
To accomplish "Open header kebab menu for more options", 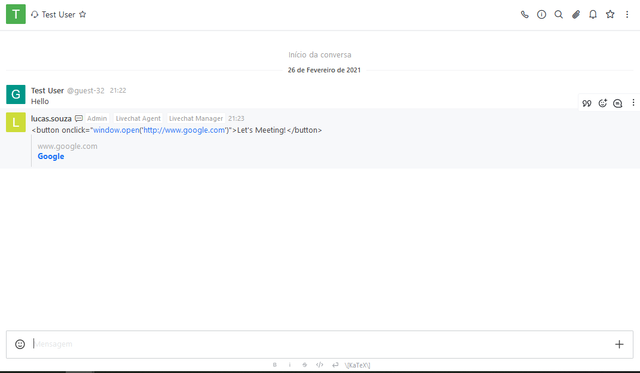I will point(627,15).
